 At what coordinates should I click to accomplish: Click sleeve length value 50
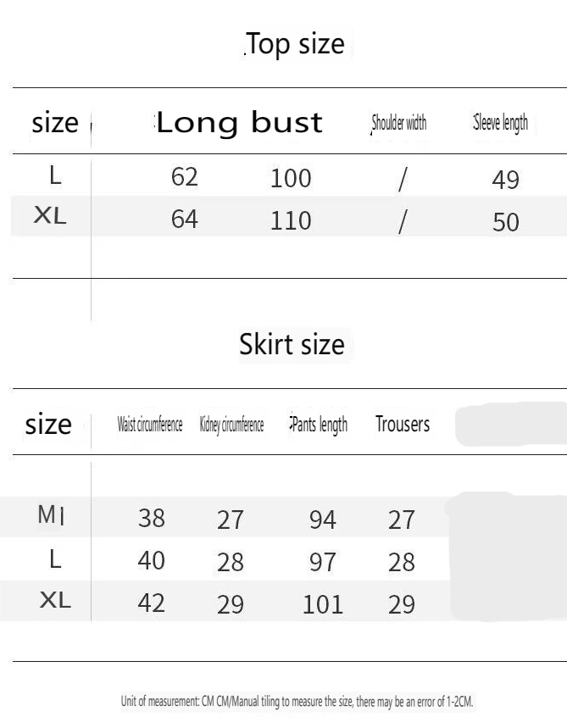point(505,222)
